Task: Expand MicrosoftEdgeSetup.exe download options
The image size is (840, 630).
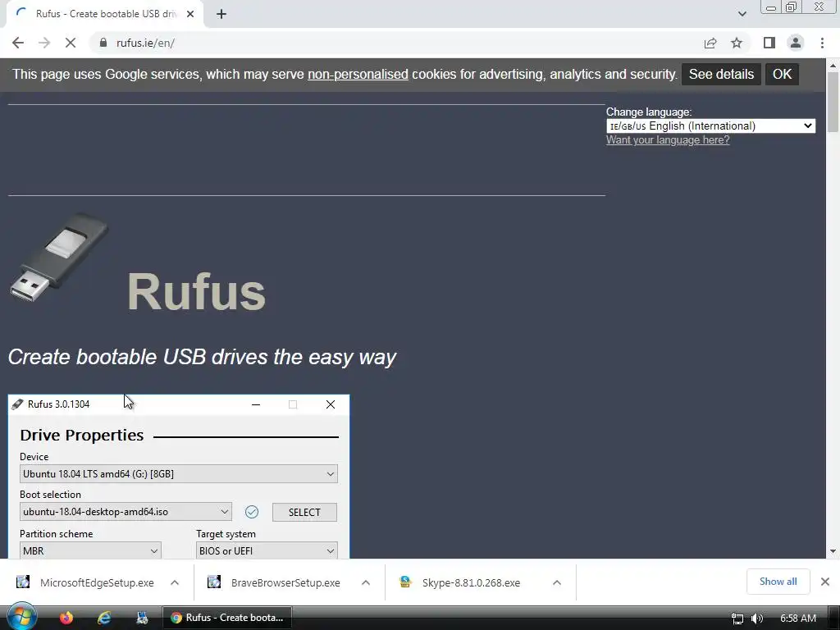Action: [175, 583]
